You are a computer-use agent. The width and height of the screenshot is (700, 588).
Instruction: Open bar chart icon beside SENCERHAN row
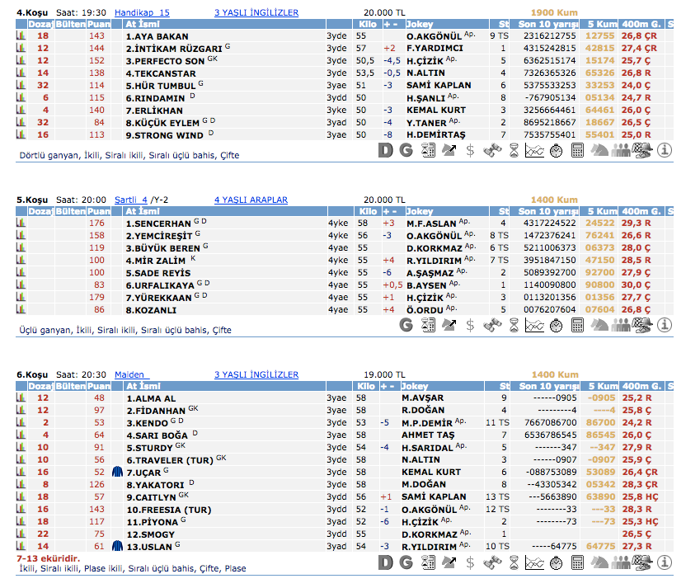pos(21,223)
